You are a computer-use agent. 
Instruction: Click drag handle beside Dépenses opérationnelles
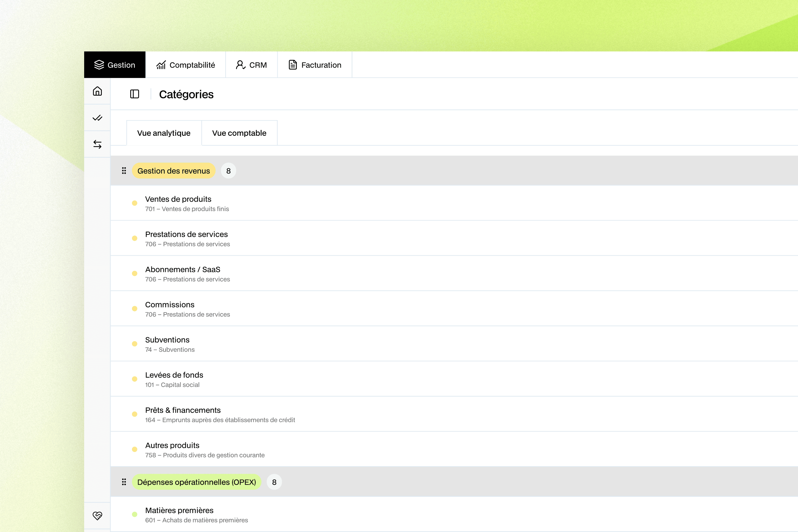(x=124, y=482)
